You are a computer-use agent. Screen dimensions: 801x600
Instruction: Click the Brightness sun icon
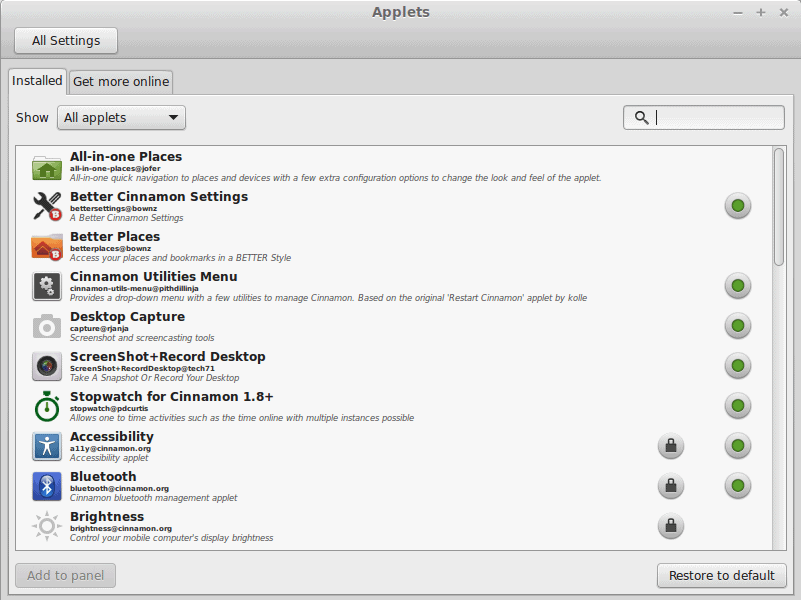[46, 526]
